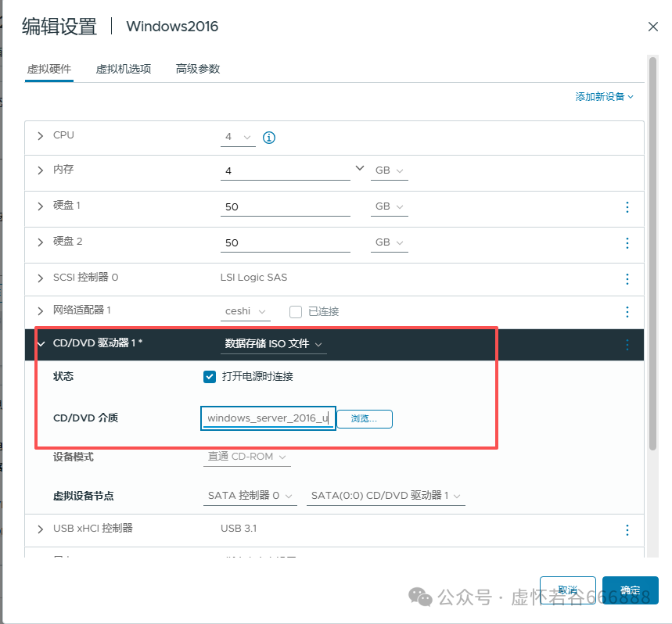Open the 硬盘 1 three-dot options menu
This screenshot has height=624, width=672.
(x=627, y=207)
